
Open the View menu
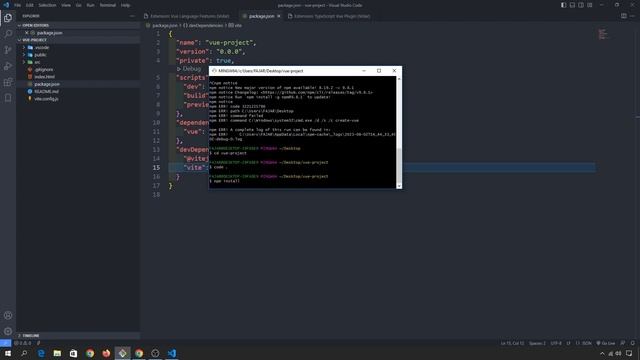(x=66, y=5)
